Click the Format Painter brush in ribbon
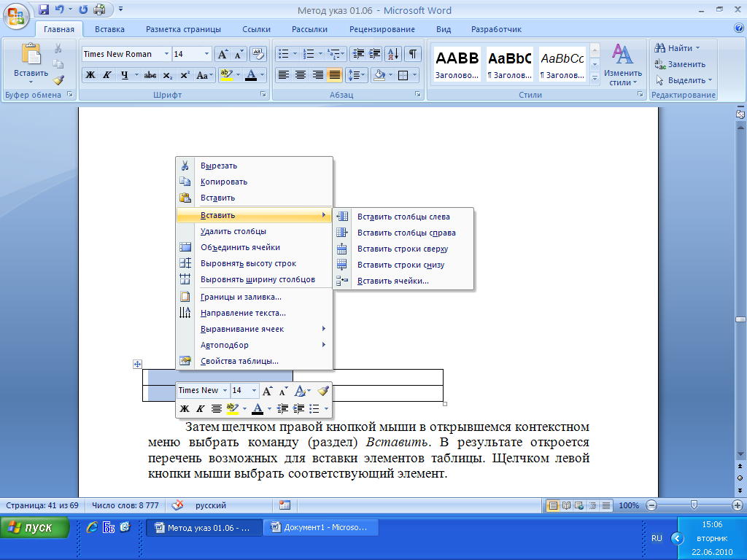The width and height of the screenshot is (747, 560). pyautogui.click(x=58, y=80)
